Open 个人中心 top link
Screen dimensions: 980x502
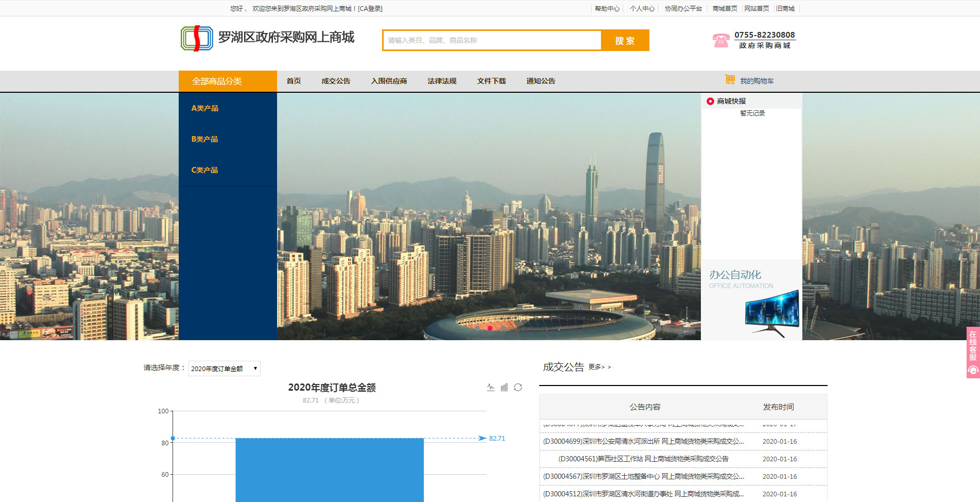point(642,8)
